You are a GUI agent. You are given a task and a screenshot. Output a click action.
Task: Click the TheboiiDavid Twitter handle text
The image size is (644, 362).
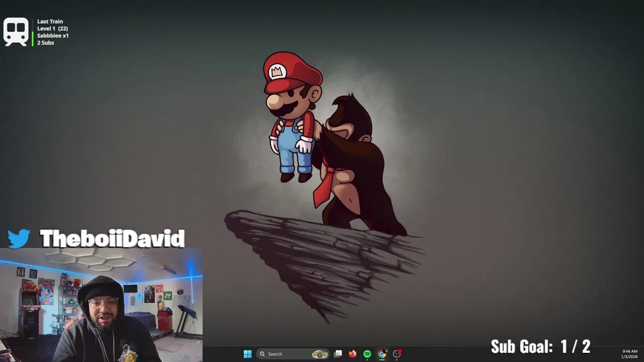pos(112,238)
